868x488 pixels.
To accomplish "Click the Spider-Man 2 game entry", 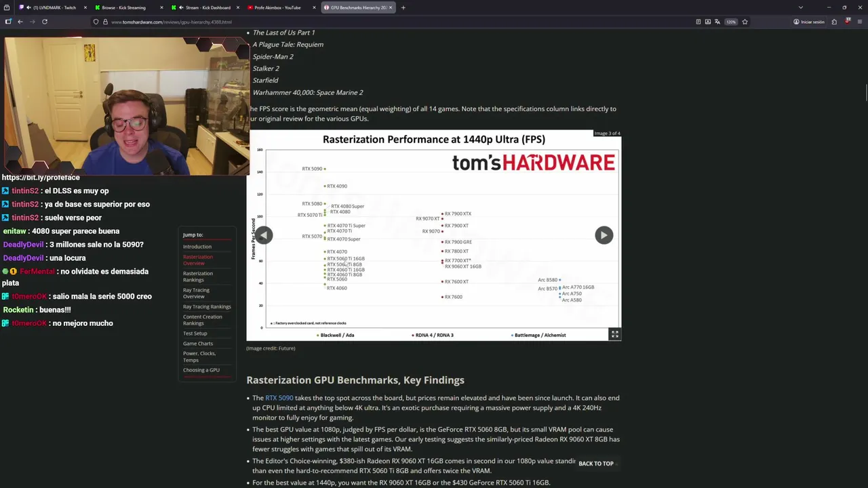I will [273, 56].
